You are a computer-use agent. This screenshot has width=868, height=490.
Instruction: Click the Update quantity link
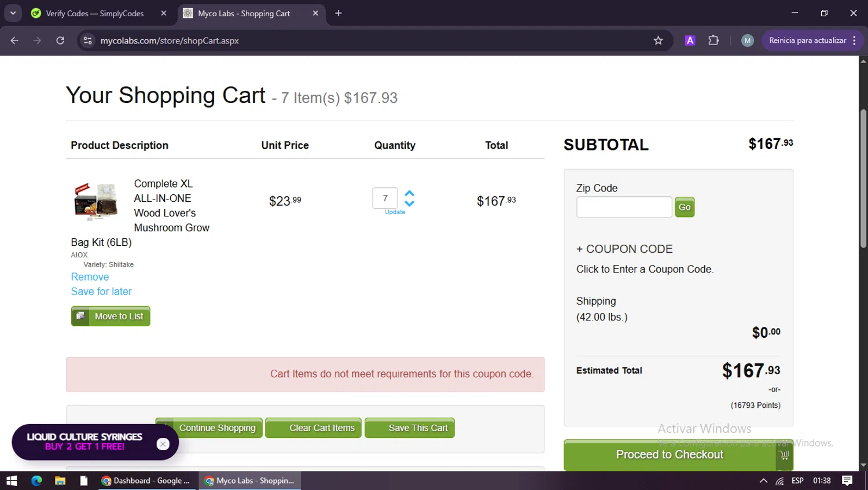395,212
